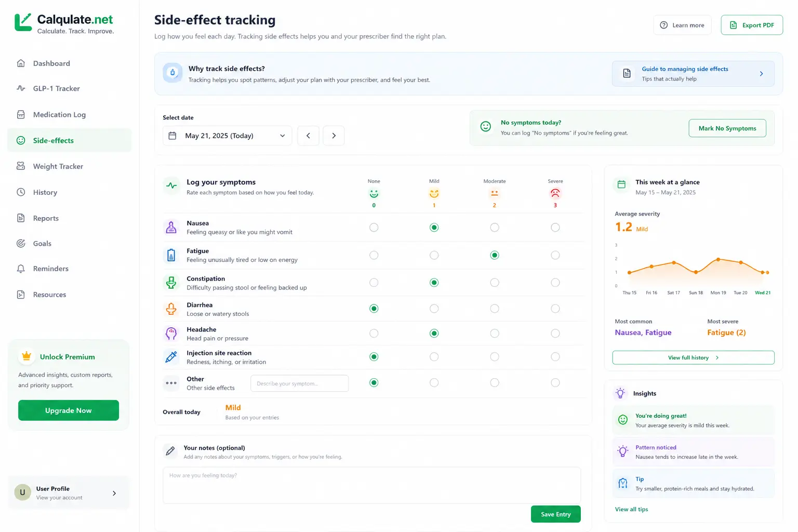Click the Describe your symptom field
The image size is (798, 532).
tap(299, 383)
